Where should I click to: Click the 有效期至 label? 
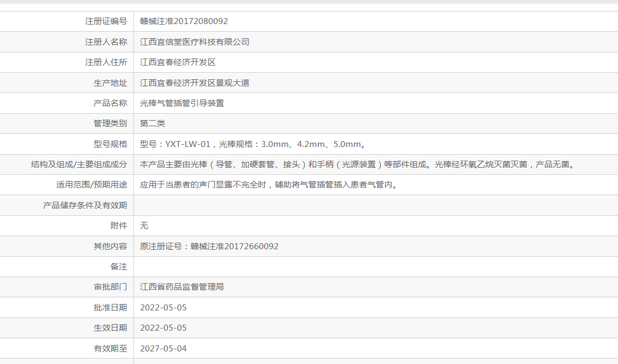[110, 348]
